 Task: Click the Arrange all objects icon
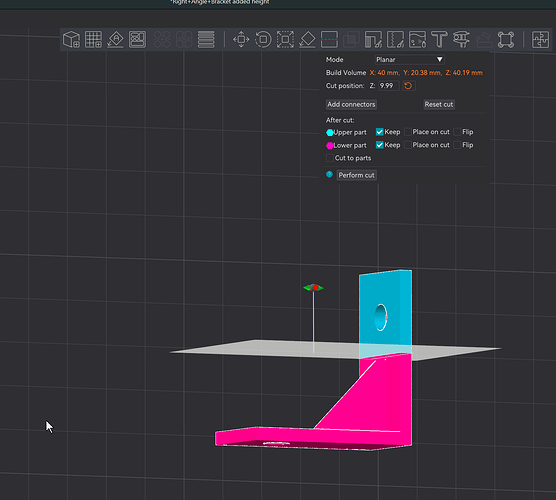(137, 39)
